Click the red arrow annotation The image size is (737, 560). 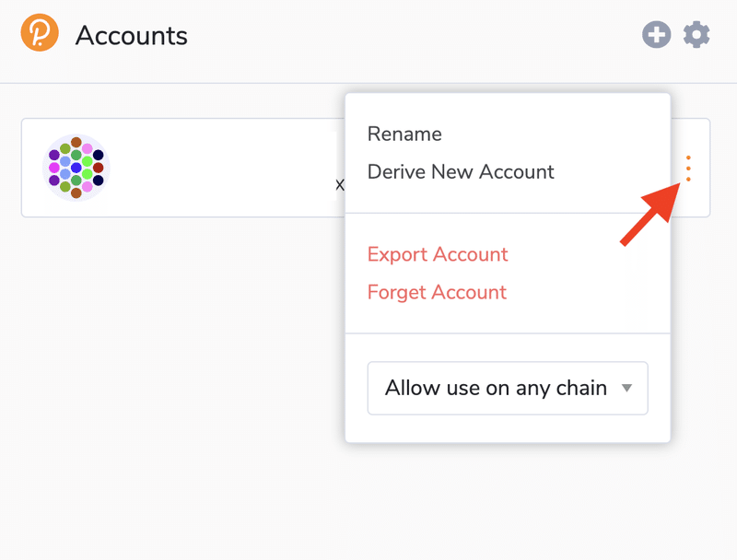651,214
